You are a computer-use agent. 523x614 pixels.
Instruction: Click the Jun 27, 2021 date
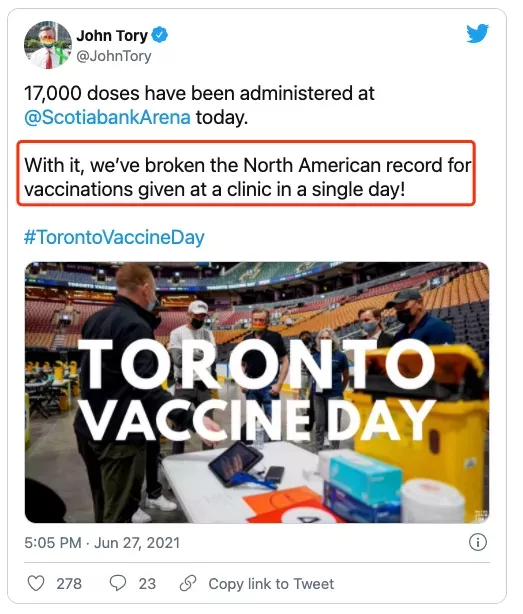[137, 543]
